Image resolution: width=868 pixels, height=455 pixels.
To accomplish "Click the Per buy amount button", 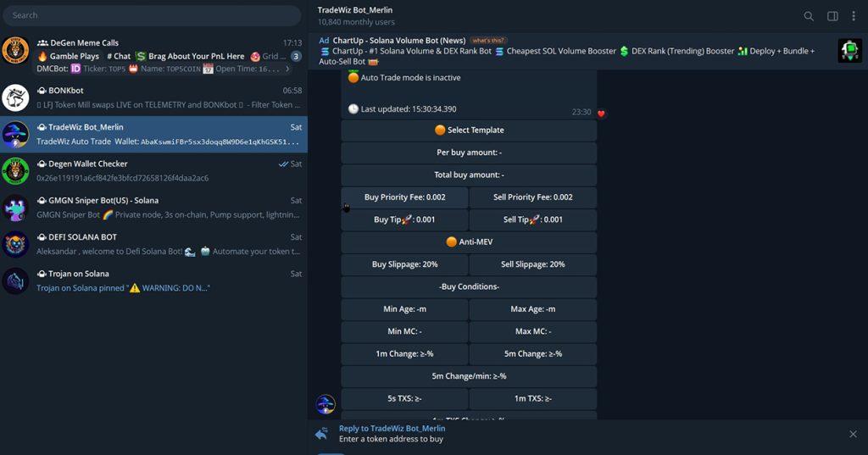I will tap(469, 153).
